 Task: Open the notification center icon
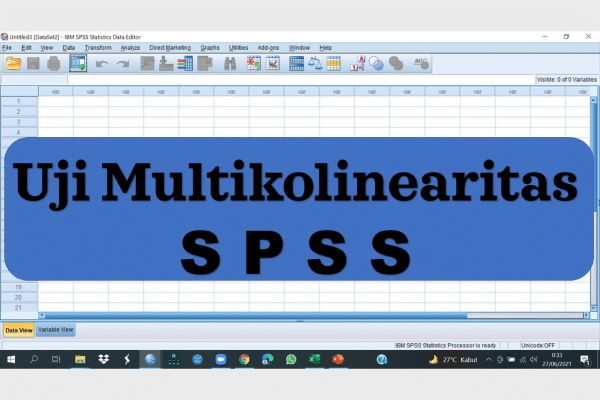click(585, 360)
